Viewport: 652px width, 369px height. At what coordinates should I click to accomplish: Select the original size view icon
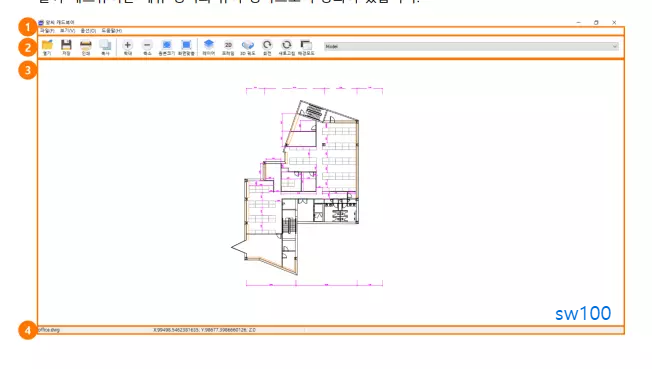(166, 47)
